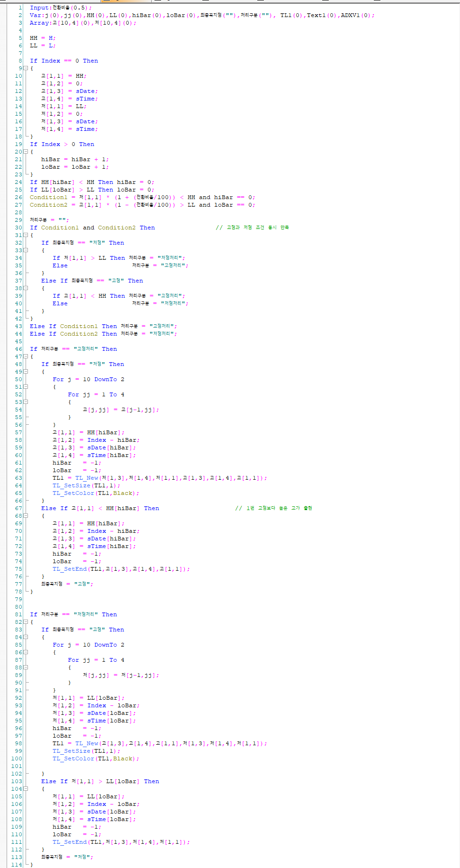Collapse the fold marker at line 82
This screenshot has width=460, height=868.
coord(26,622)
